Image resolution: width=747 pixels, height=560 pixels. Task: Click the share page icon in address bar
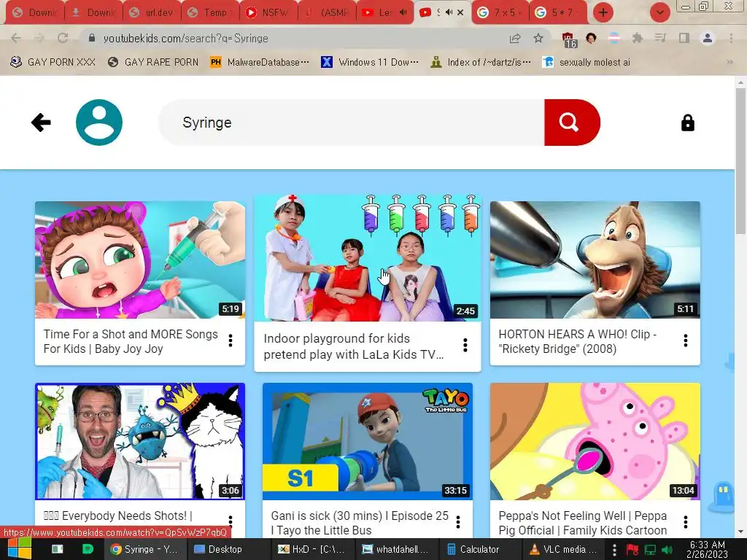click(x=515, y=38)
